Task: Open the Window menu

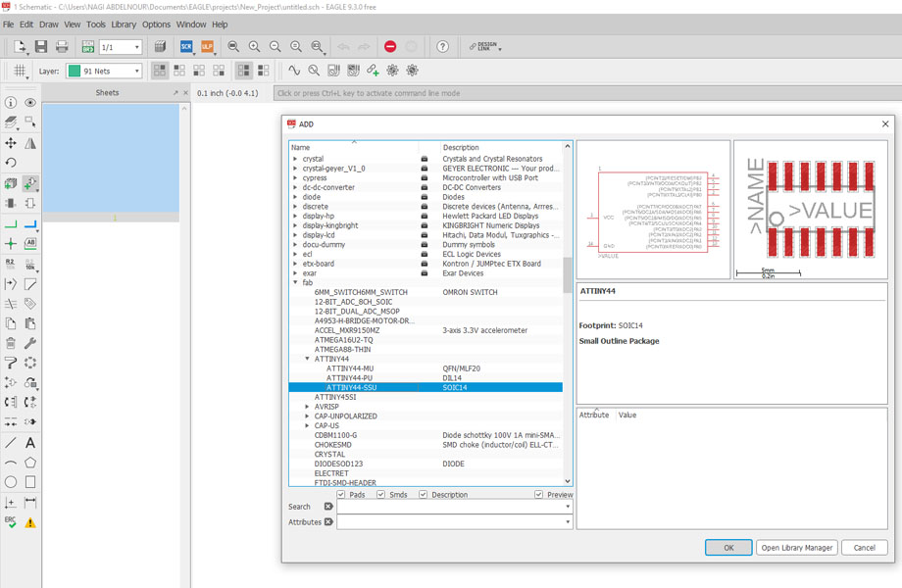Action: 191,24
